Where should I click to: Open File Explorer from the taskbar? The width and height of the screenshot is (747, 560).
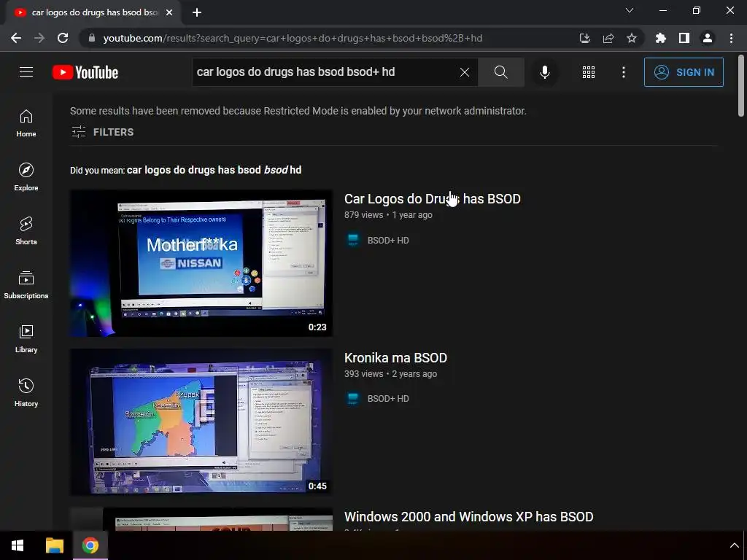click(x=54, y=545)
